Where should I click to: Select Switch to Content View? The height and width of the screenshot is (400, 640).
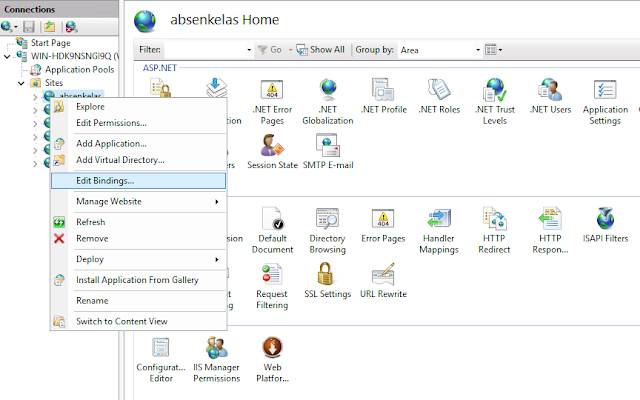click(x=138, y=322)
